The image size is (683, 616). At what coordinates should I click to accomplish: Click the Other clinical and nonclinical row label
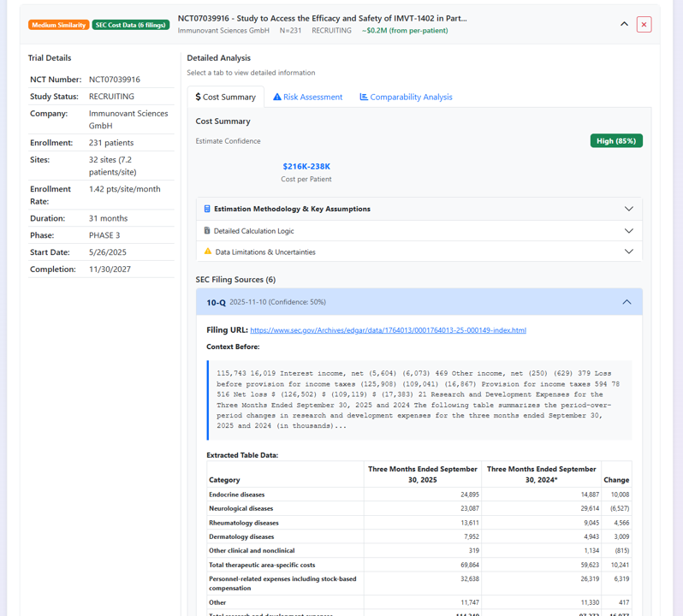(x=252, y=551)
